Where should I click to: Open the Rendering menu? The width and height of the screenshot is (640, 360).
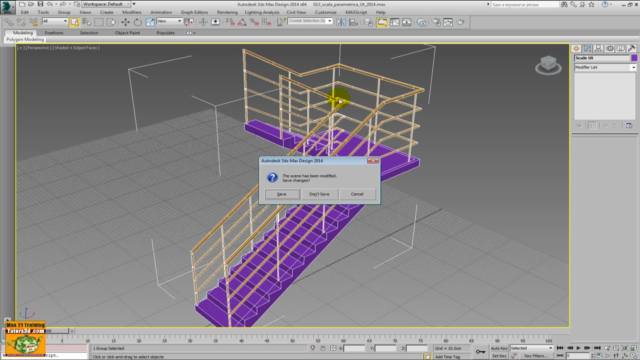227,12
